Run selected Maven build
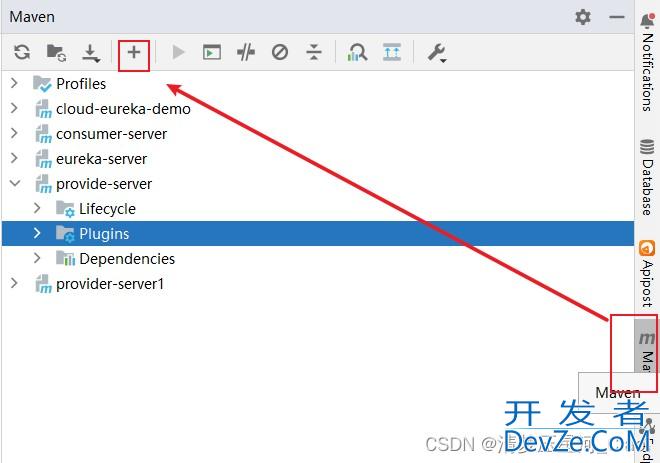 [178, 53]
